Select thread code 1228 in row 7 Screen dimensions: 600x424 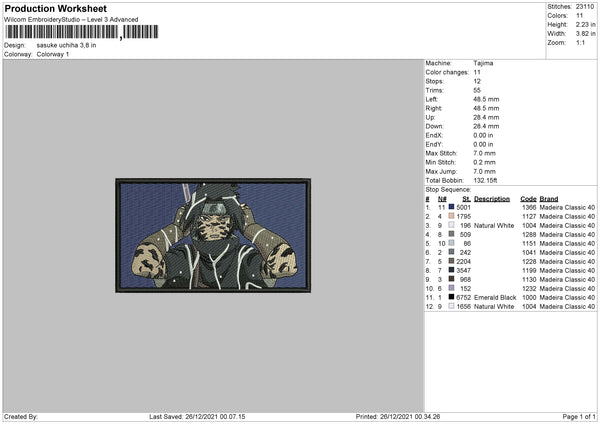pyautogui.click(x=529, y=261)
